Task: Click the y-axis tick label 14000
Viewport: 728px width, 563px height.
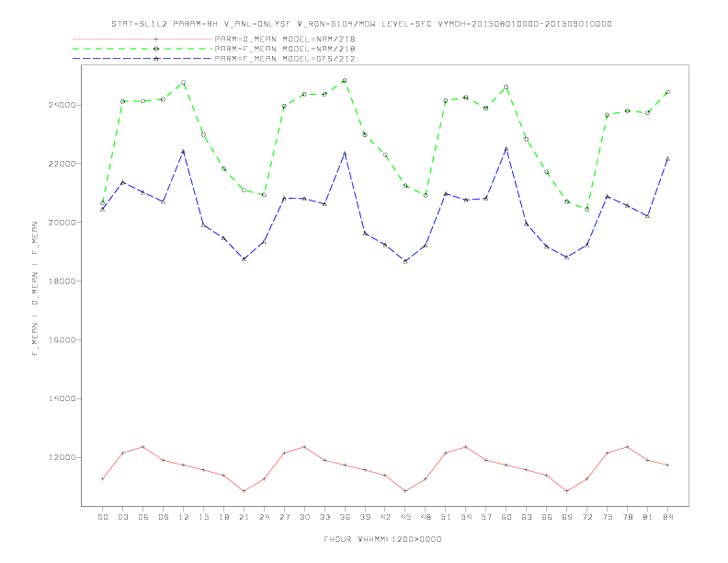Action: [62, 399]
